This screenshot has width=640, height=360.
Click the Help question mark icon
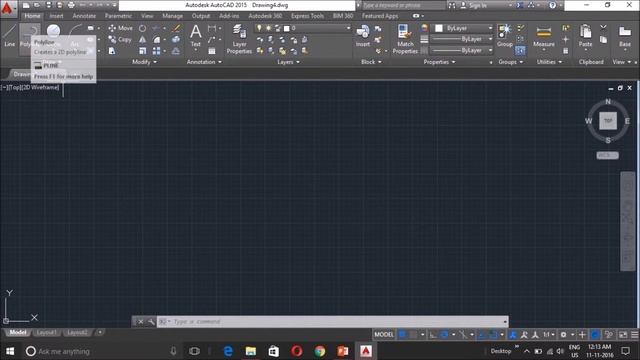(552, 5)
